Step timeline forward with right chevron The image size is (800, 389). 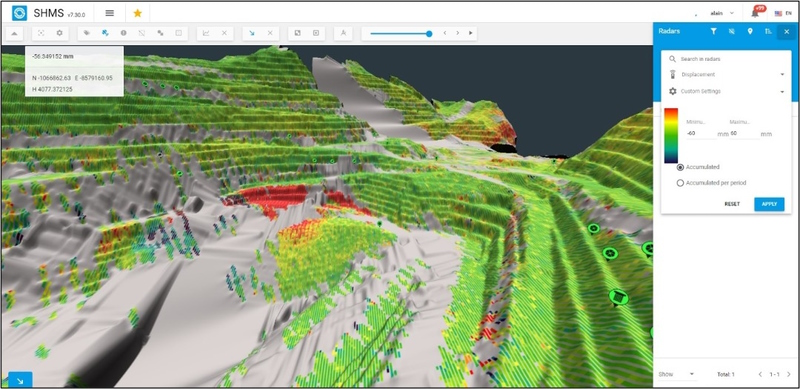point(458,33)
